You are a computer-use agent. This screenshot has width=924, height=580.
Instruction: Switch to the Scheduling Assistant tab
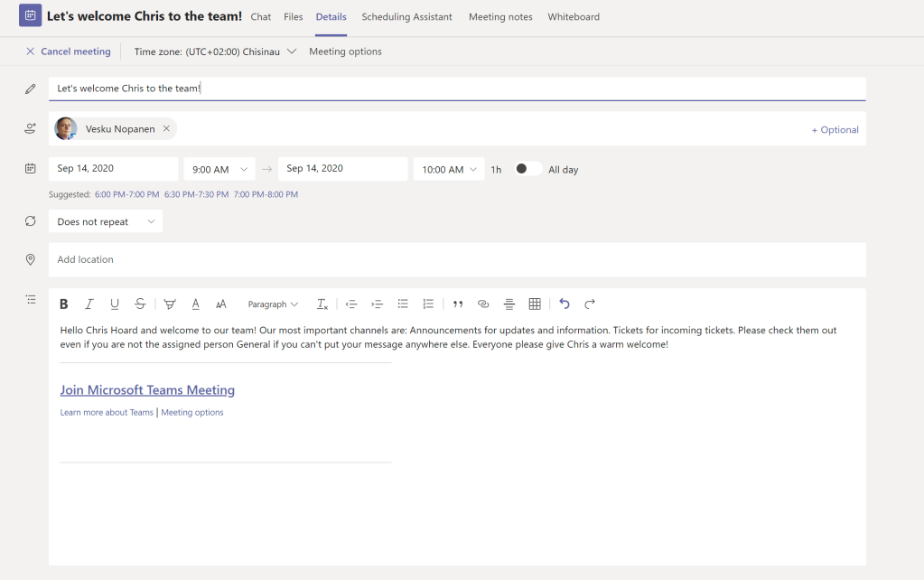tap(406, 16)
